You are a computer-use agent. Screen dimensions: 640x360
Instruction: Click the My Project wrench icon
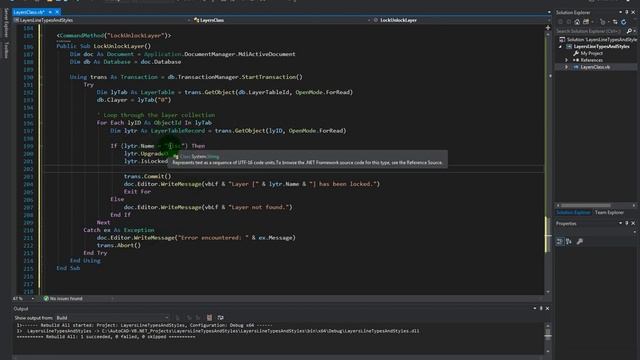coord(576,53)
